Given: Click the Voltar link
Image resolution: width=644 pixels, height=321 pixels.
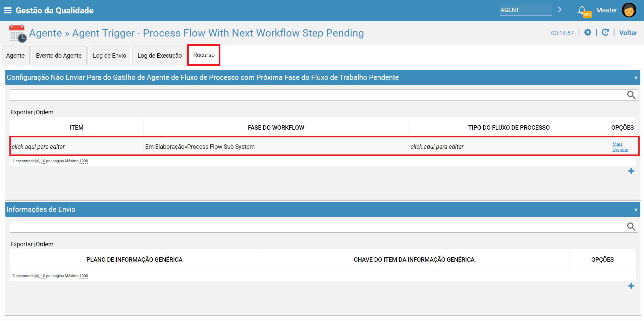Looking at the screenshot, I should click(x=628, y=33).
